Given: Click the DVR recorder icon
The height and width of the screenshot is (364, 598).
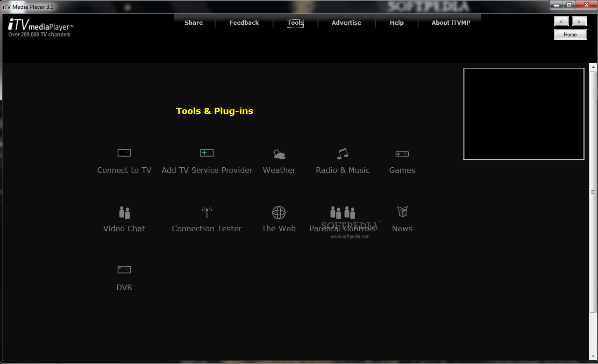Looking at the screenshot, I should point(124,270).
